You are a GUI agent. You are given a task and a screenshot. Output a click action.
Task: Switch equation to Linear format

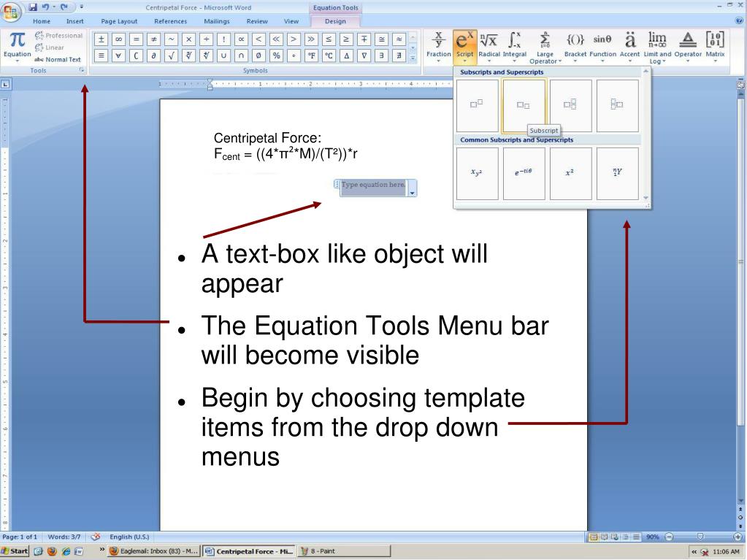pyautogui.click(x=49, y=47)
